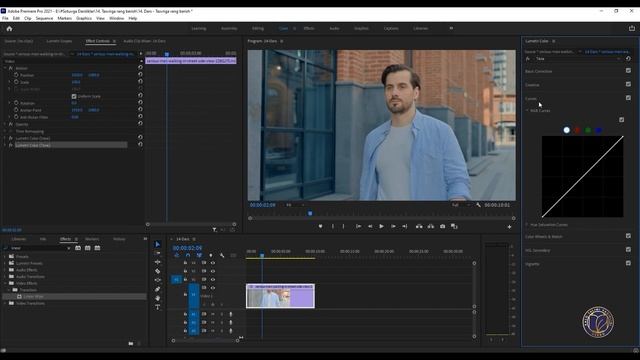
Task: Collapse the RGB Curves section
Action: pos(527,111)
